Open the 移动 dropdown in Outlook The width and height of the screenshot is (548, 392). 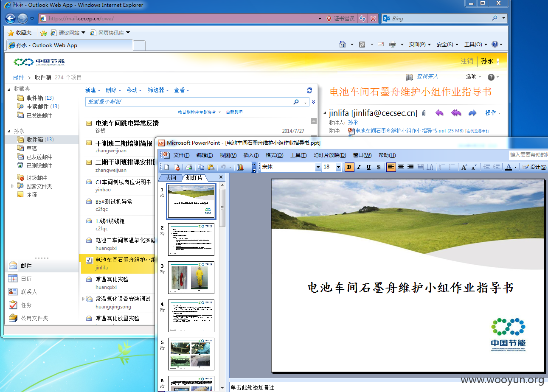pyautogui.click(x=134, y=90)
